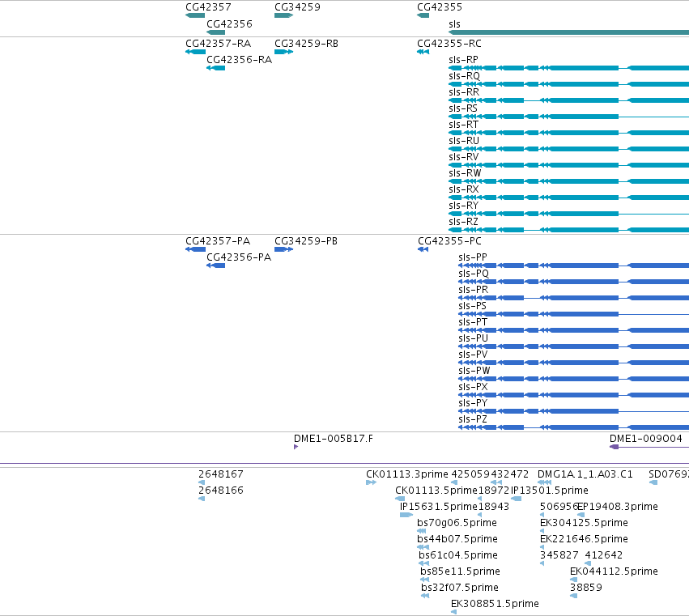Open the CG42356 gene feature
This screenshot has height=616, width=689.
pyautogui.click(x=215, y=32)
